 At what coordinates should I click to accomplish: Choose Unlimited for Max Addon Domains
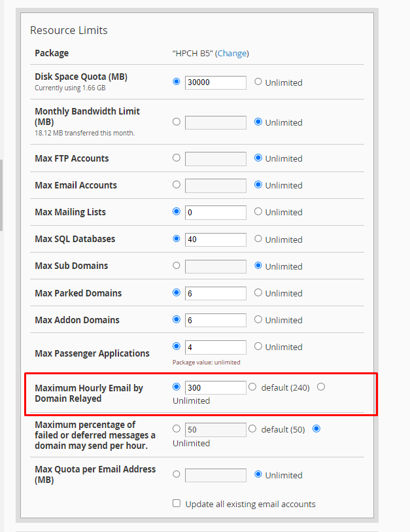click(x=258, y=319)
